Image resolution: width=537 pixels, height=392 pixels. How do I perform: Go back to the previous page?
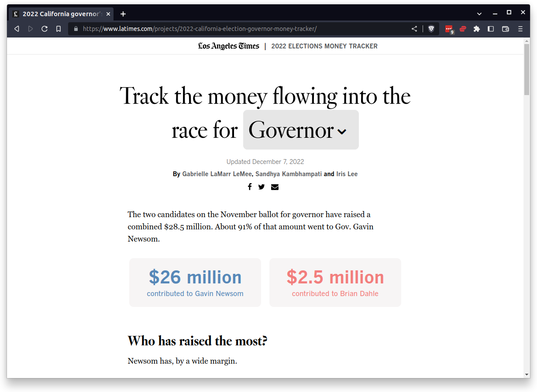(x=17, y=29)
